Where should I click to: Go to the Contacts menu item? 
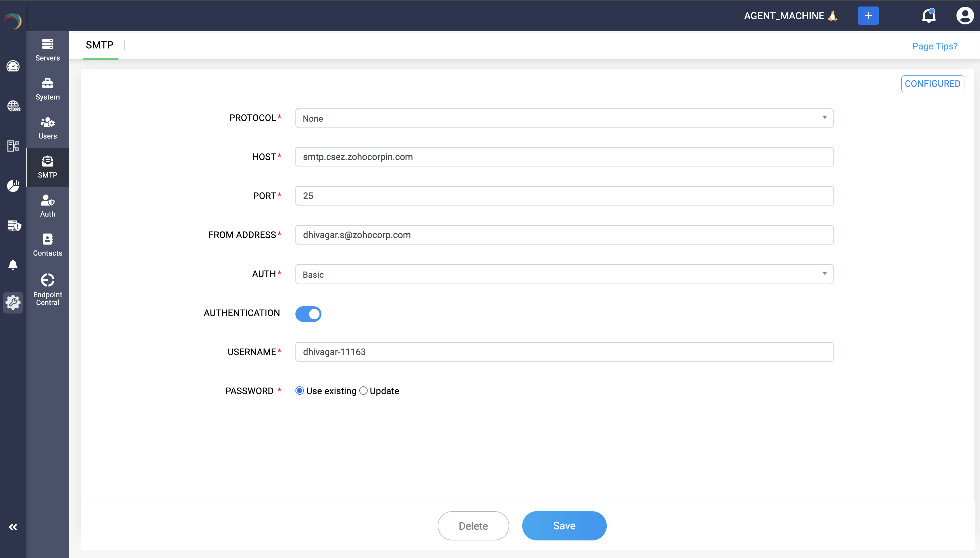(48, 245)
